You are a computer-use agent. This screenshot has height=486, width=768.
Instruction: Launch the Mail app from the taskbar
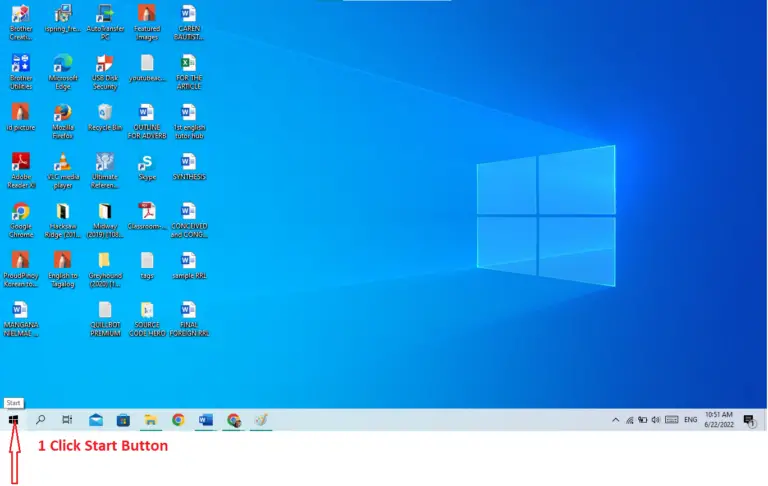coord(96,420)
